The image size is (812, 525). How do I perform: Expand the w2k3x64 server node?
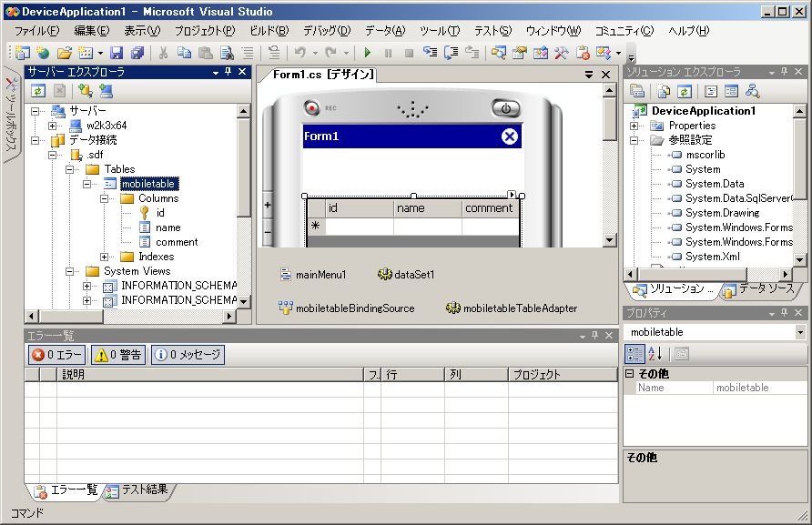(x=52, y=126)
